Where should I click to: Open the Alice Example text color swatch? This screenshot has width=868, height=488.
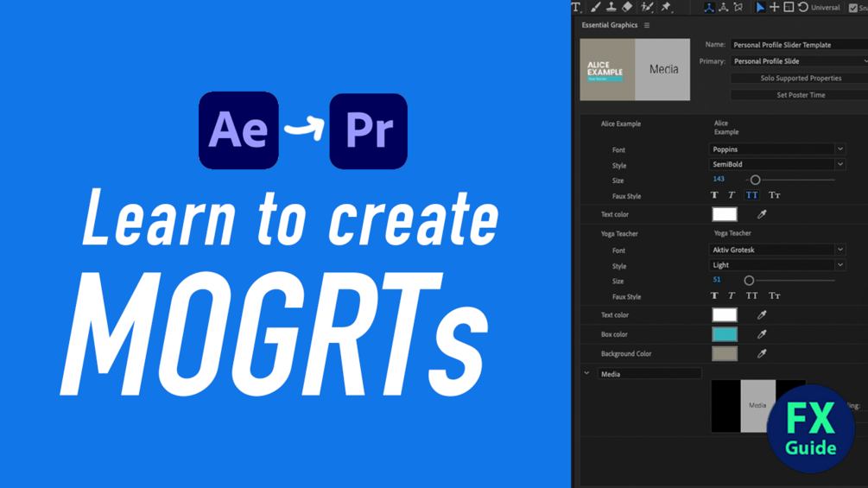tap(725, 214)
